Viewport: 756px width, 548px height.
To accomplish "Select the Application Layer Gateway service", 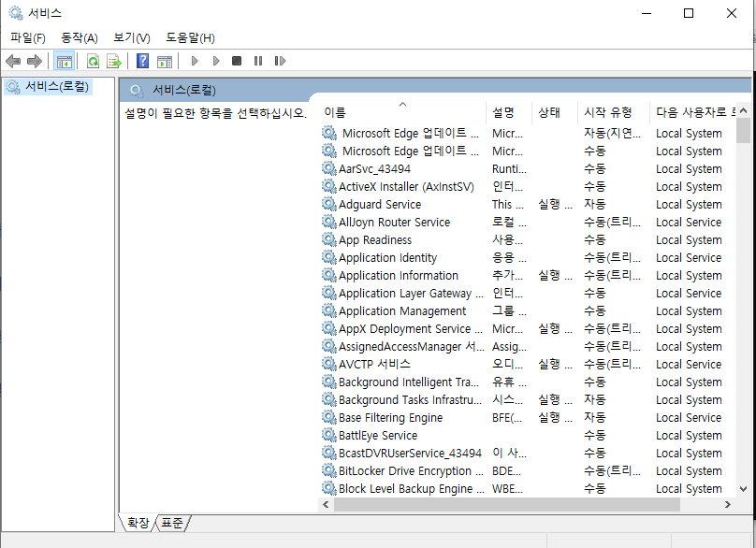I will 528,293.
